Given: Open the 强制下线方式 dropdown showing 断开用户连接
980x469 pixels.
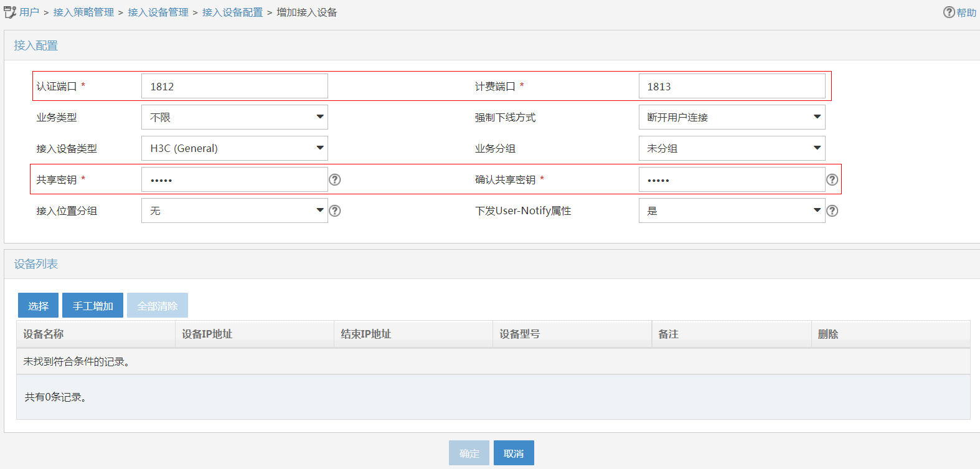Looking at the screenshot, I should click(732, 117).
